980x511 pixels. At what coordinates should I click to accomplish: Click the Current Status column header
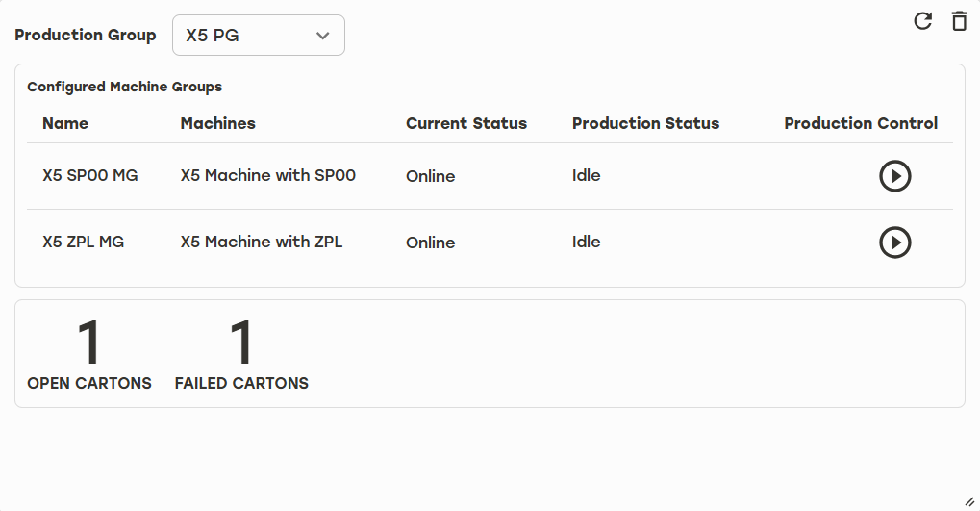click(x=466, y=123)
